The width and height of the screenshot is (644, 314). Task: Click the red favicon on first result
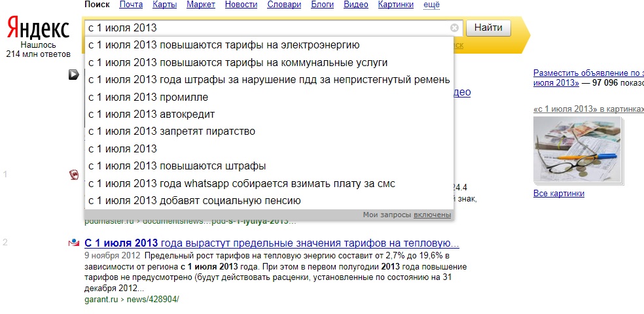75,175
